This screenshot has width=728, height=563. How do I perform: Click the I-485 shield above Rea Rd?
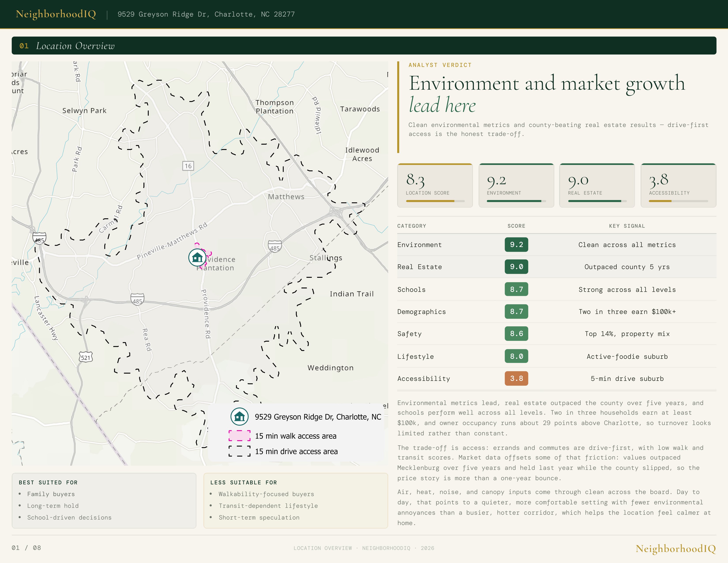point(137,299)
